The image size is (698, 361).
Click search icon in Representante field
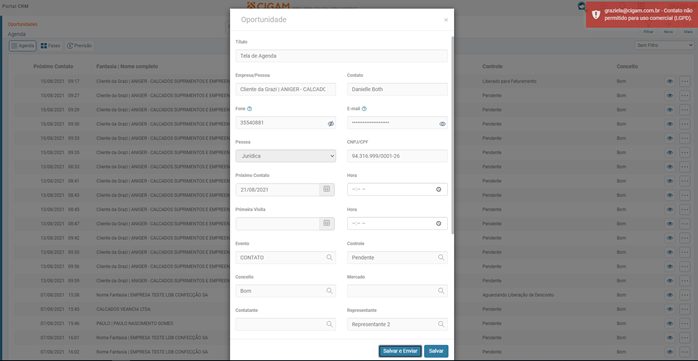tap(441, 324)
